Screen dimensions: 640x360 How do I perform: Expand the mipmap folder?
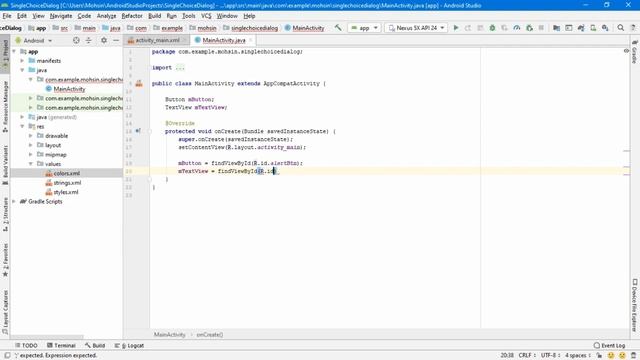[31, 154]
